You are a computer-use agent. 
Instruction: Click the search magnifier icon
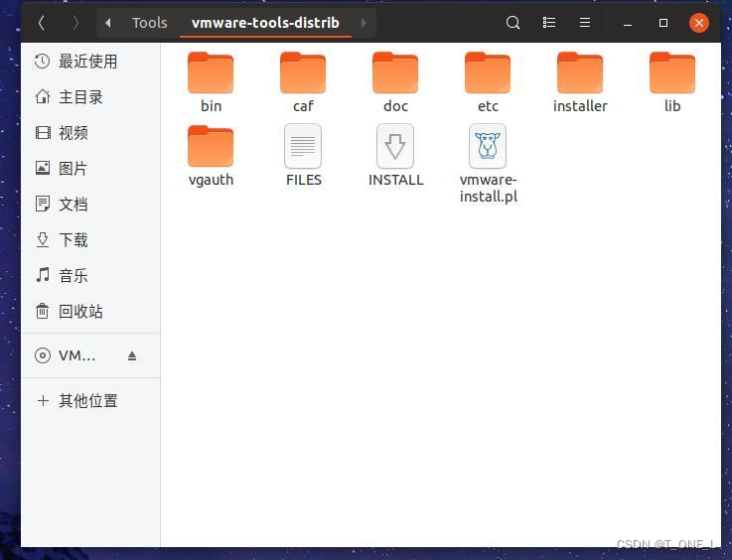coord(513,23)
